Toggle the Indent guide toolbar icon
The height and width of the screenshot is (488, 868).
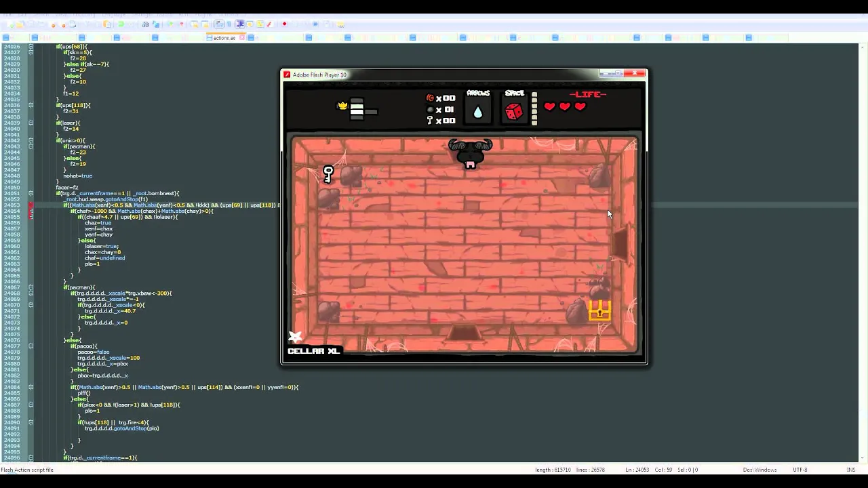click(239, 24)
